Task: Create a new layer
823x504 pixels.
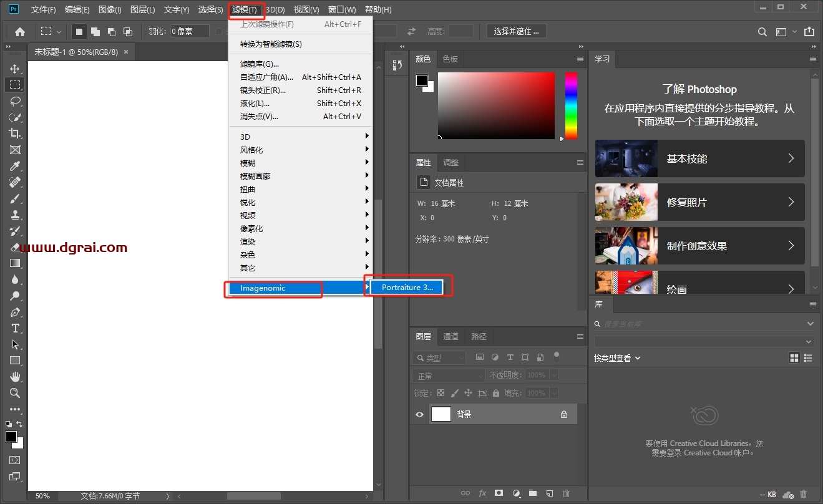Action: coord(549,493)
